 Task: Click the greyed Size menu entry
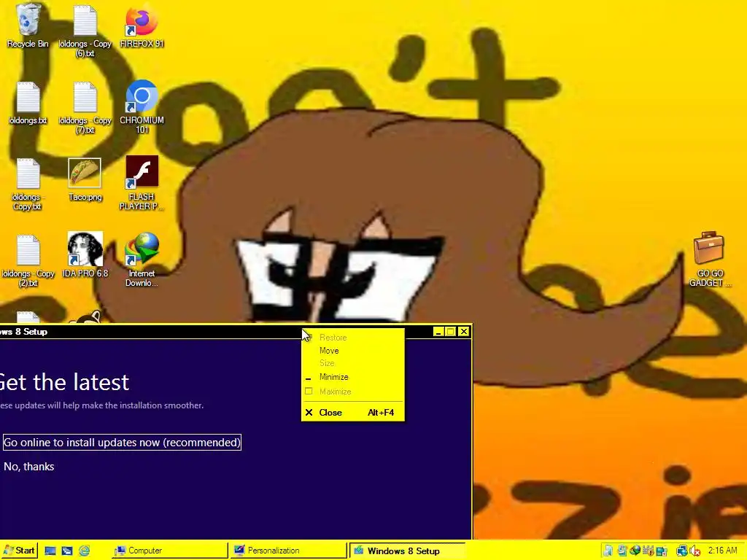click(x=353, y=363)
